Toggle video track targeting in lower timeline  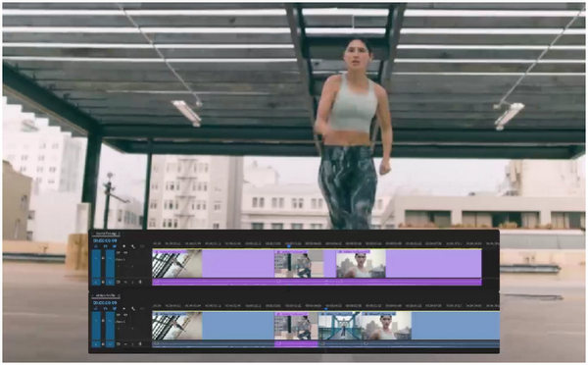pos(110,325)
